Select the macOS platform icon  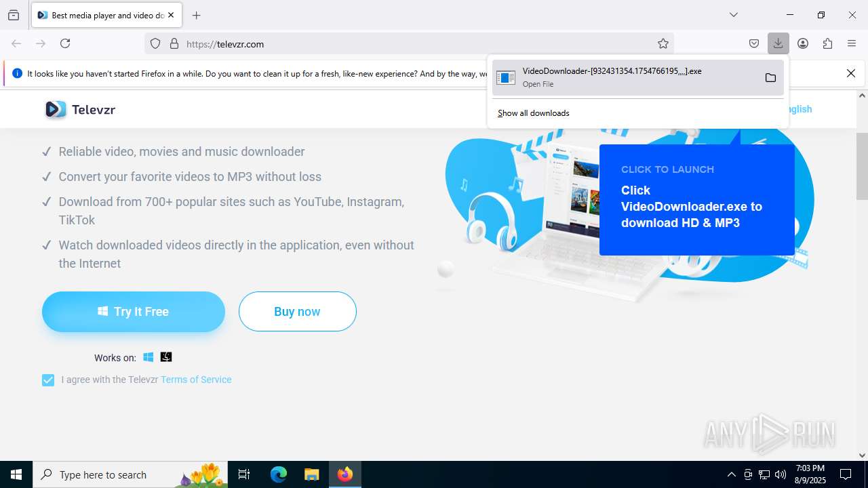pyautogui.click(x=166, y=357)
